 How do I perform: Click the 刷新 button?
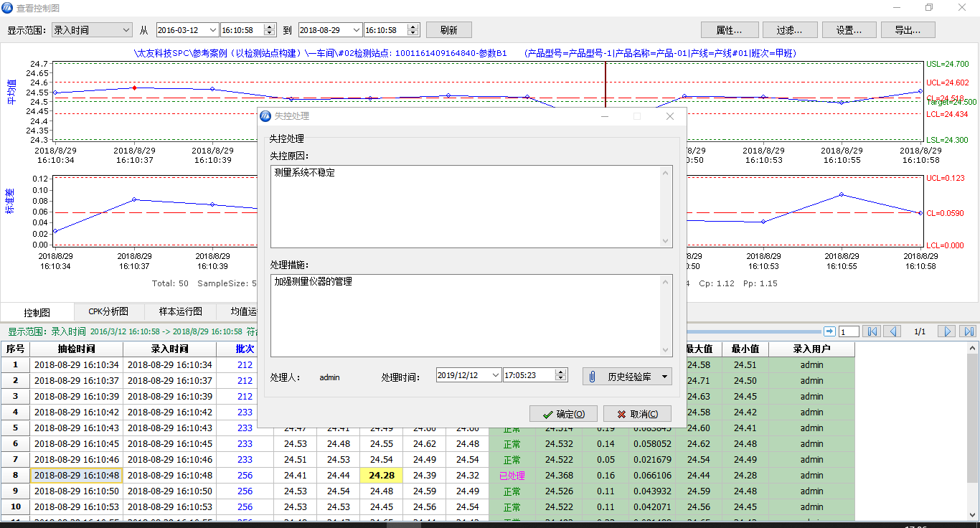coord(448,29)
